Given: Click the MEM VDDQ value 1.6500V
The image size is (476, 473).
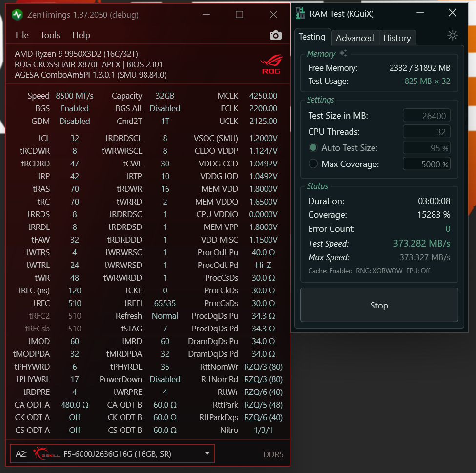Looking at the screenshot, I should tap(263, 202).
